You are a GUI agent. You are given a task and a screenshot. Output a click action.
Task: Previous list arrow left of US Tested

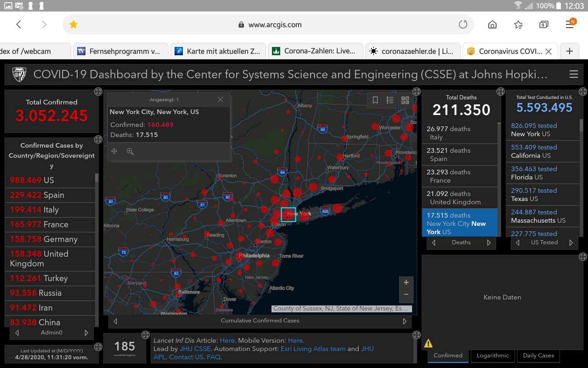518,243
